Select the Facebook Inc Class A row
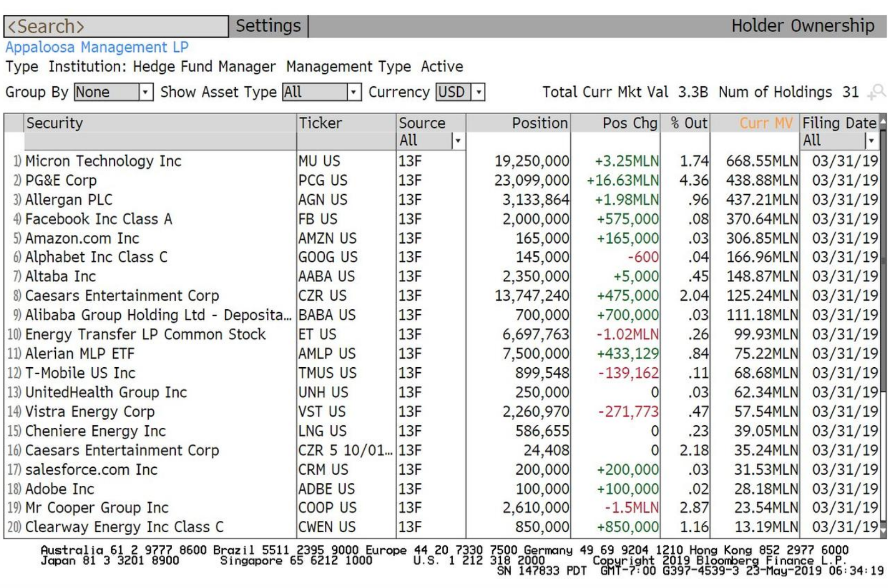This screenshot has width=888, height=588. click(443, 219)
